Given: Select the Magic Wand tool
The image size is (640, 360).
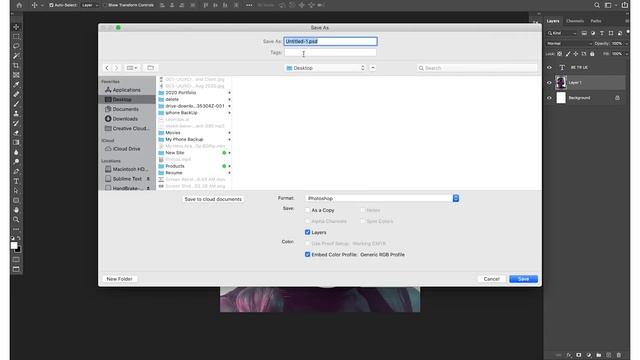Looking at the screenshot, I should coord(16,56).
